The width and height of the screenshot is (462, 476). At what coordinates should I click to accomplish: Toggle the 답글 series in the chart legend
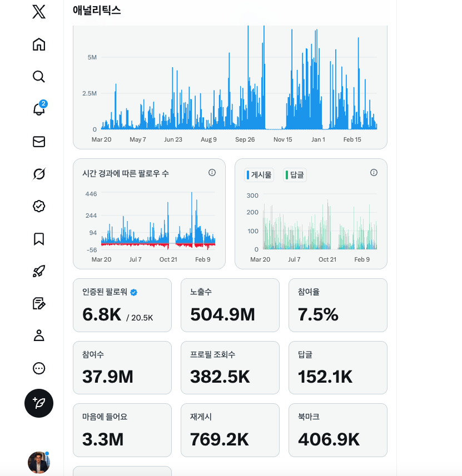pos(294,174)
